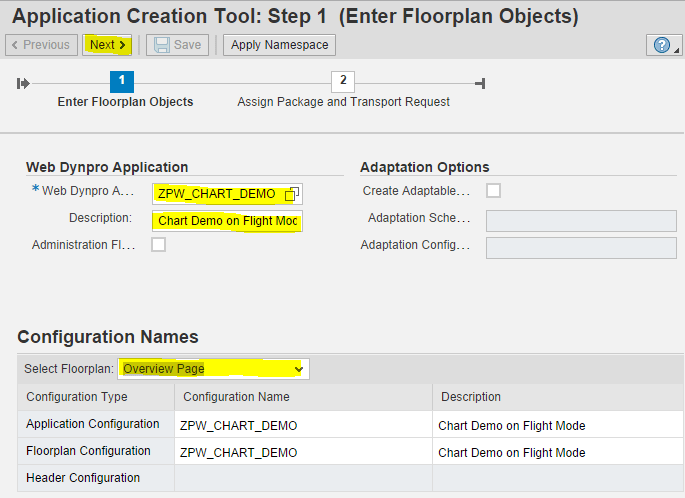Click Configuration Name column header
Image resolution: width=685 pixels, height=498 pixels.
[x=303, y=397]
